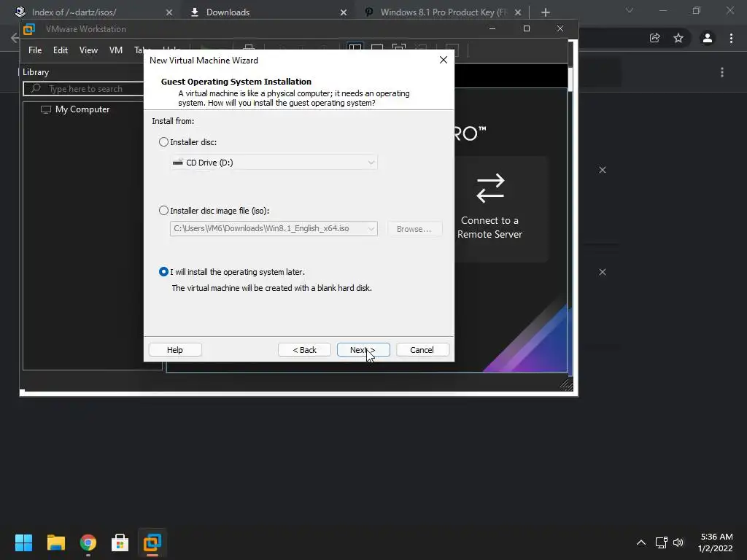Select Installer disc image file (iso) option
This screenshot has width=747, height=560.
click(163, 211)
